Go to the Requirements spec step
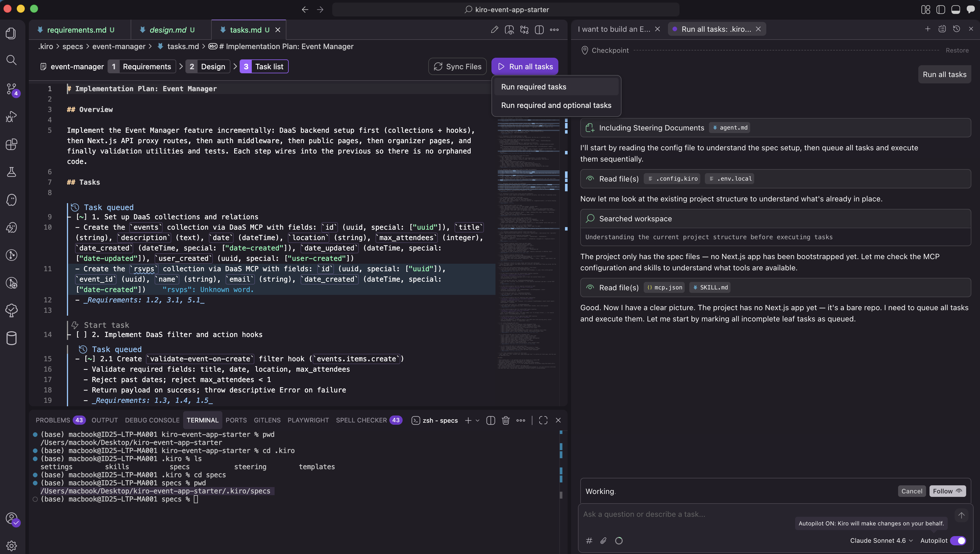Screen dimensions: 980x554 142,67
